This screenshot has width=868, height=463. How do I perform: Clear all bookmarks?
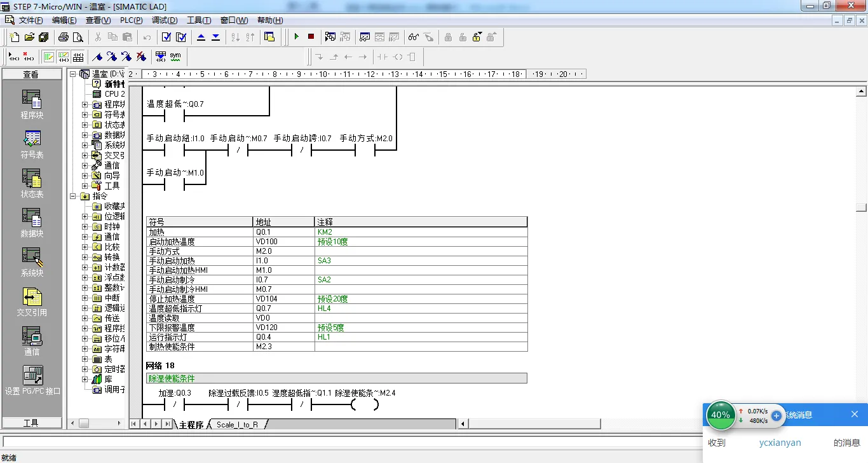click(141, 57)
